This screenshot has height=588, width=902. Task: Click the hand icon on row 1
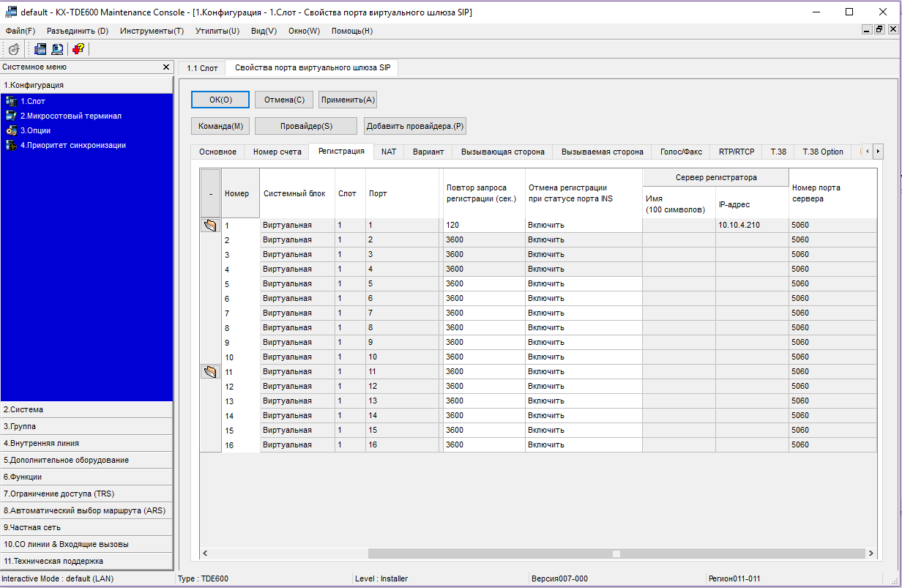(x=210, y=226)
